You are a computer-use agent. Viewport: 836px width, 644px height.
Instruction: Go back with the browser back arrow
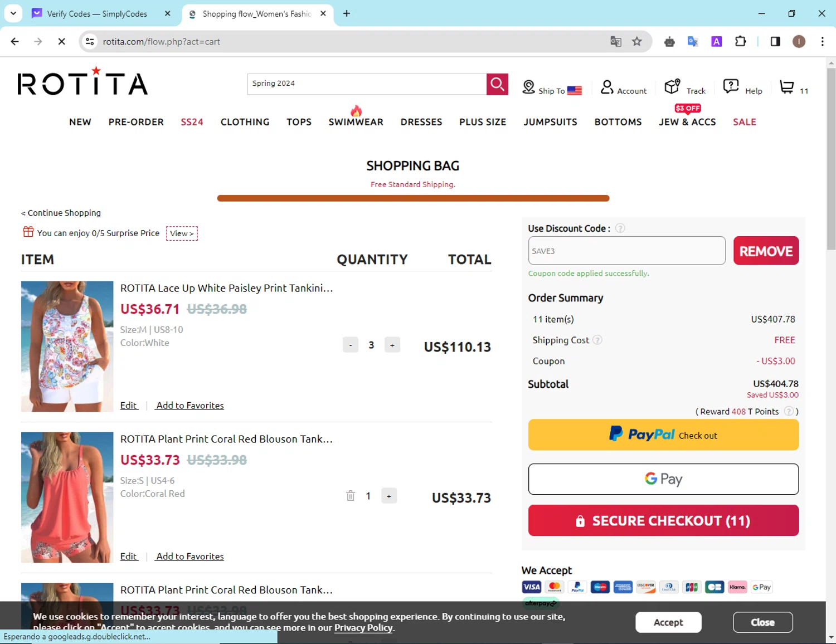click(15, 41)
